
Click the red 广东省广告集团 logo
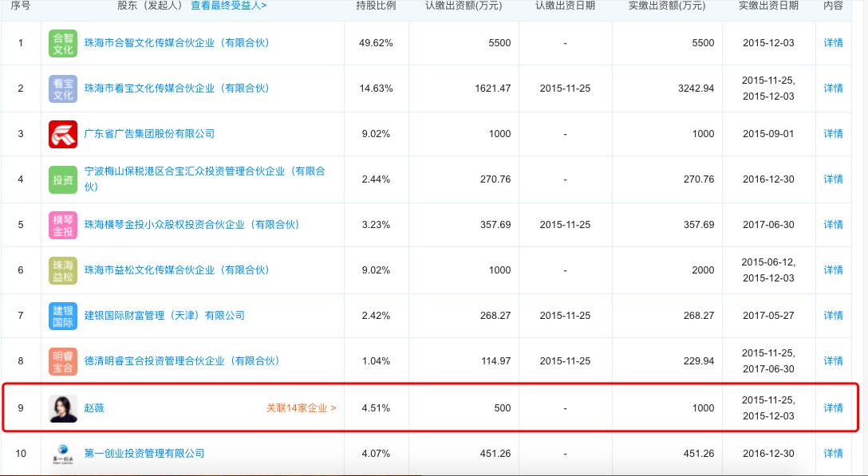[x=62, y=134]
